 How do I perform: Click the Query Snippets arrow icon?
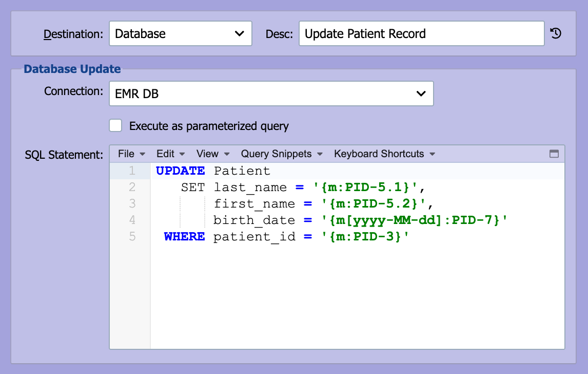(320, 154)
